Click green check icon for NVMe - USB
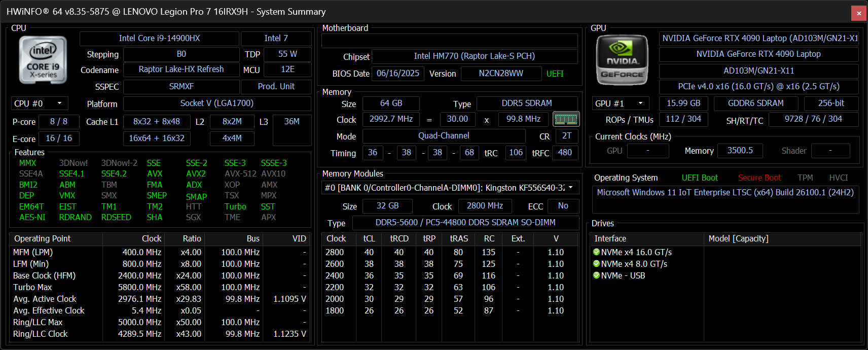Image resolution: width=868 pixels, height=350 pixels. coord(597,275)
